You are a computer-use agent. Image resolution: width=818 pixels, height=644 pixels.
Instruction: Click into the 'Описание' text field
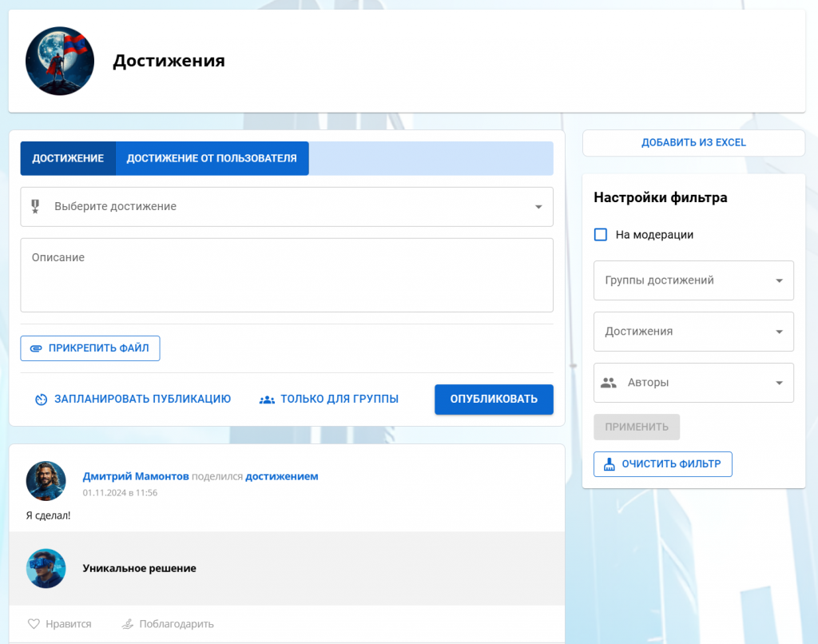pos(286,276)
